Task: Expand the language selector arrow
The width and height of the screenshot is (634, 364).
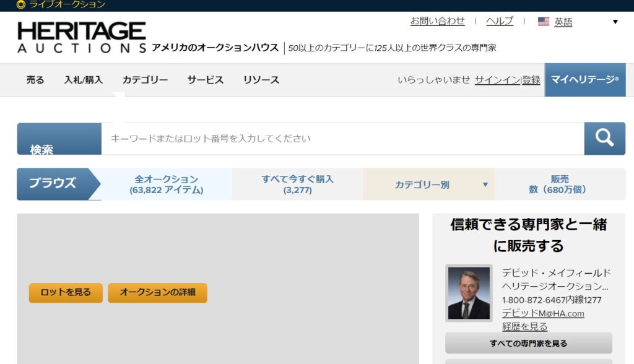Action: (x=615, y=22)
